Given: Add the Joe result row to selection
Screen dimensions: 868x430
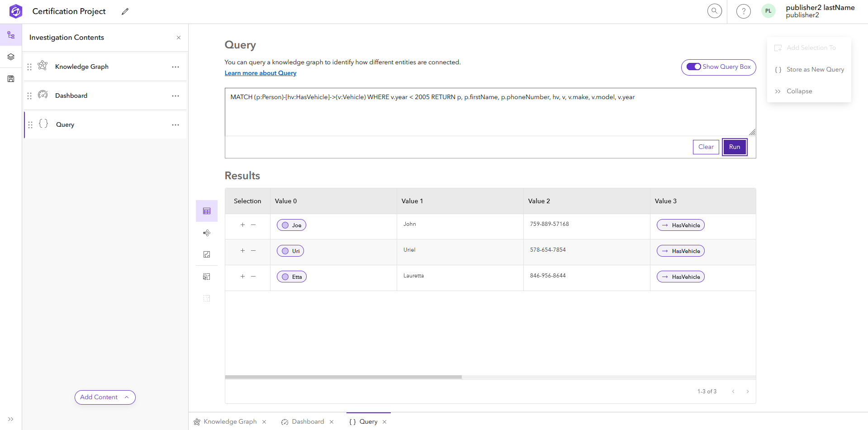Looking at the screenshot, I should pos(242,225).
